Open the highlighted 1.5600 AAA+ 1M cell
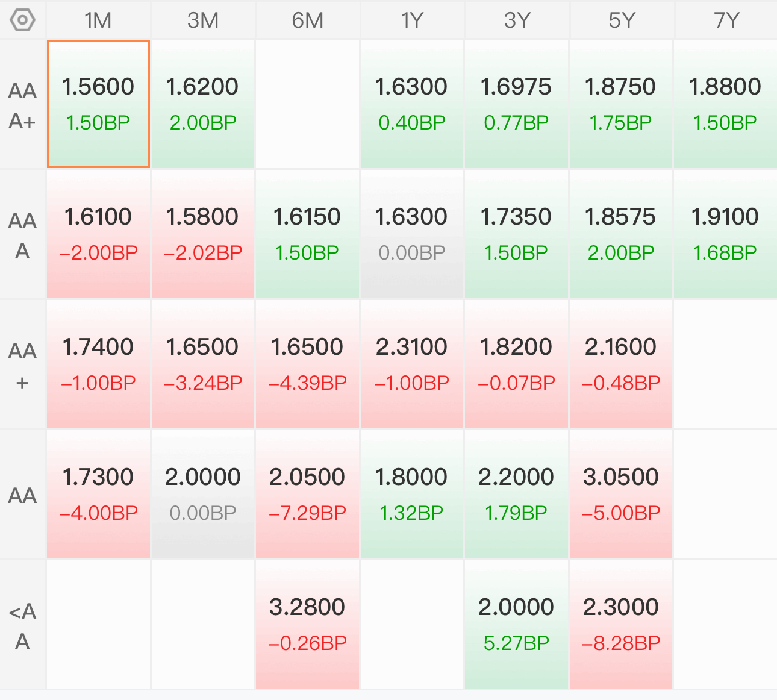Image resolution: width=777 pixels, height=700 pixels. click(98, 104)
